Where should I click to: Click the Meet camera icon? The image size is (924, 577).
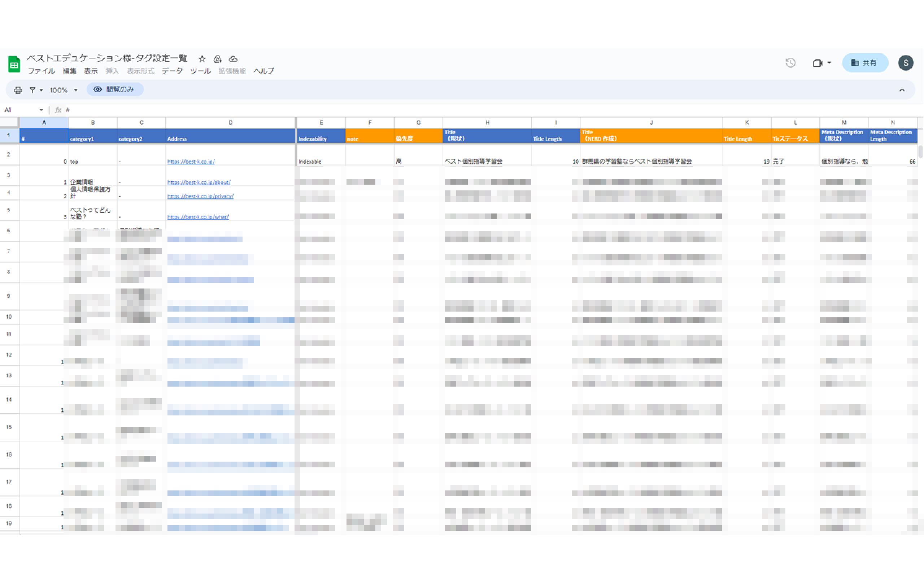(817, 63)
